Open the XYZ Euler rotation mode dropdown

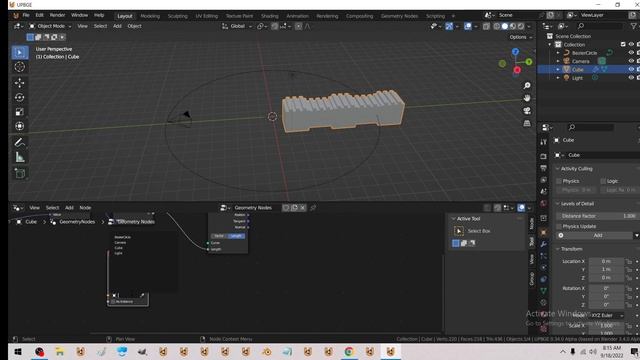tap(607, 315)
